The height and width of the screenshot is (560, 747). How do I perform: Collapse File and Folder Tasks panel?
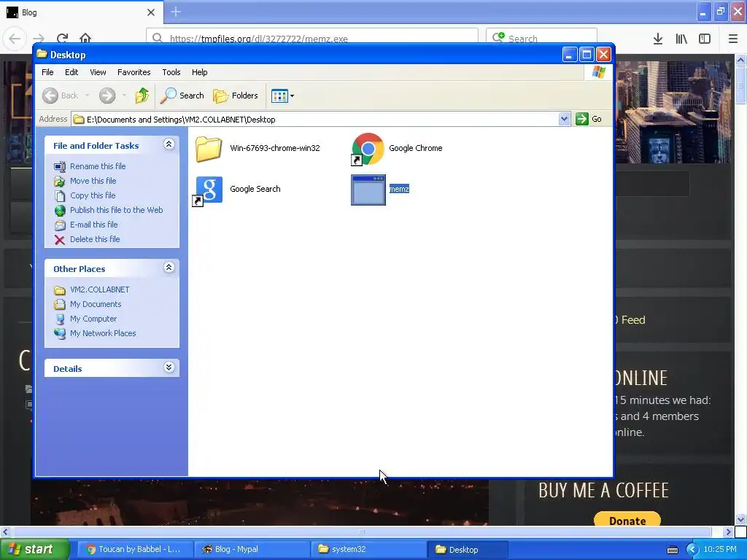[x=169, y=144]
